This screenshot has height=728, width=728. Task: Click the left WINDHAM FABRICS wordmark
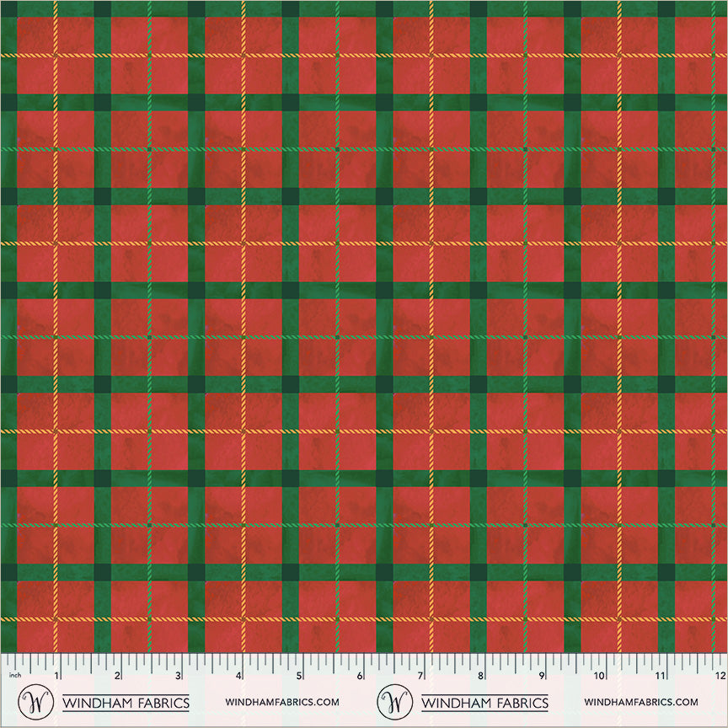[x=126, y=703]
